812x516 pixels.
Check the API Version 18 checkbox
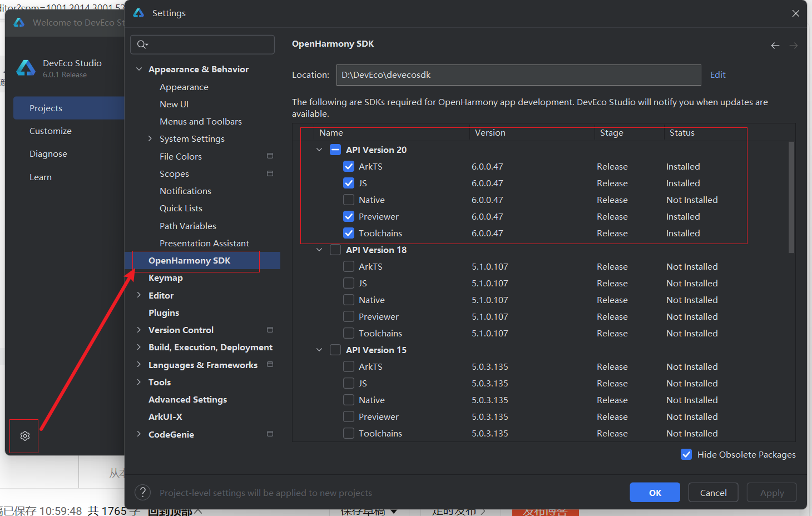pyautogui.click(x=335, y=250)
